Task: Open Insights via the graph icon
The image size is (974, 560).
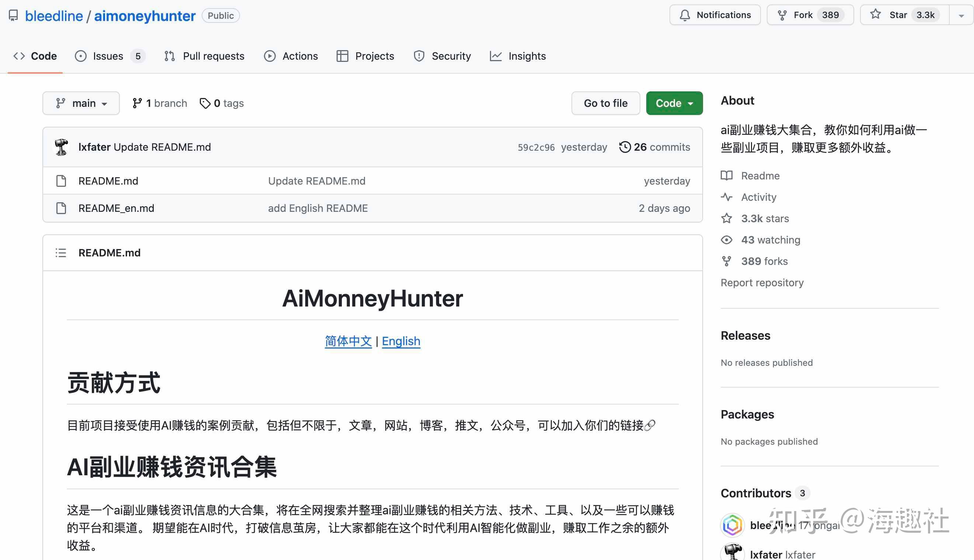Action: tap(496, 56)
